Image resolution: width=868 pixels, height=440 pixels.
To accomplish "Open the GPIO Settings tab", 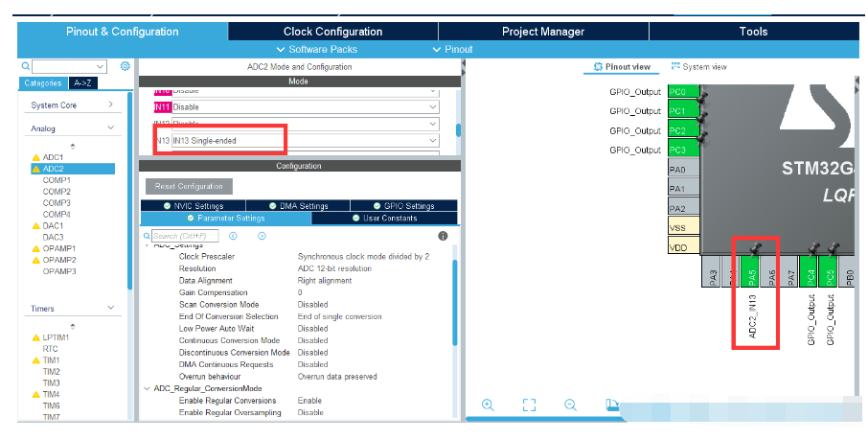I will [x=403, y=206].
